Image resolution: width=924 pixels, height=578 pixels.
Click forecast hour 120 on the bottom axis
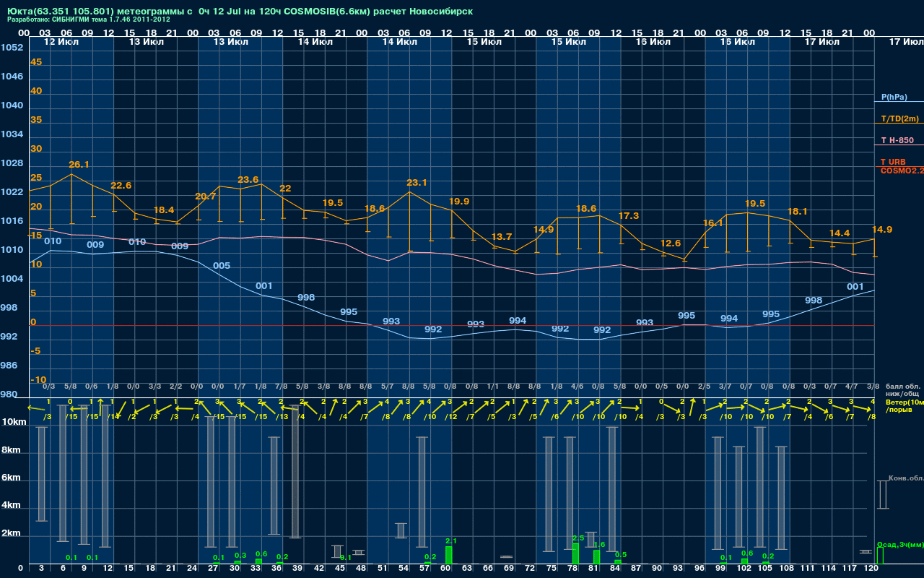pyautogui.click(x=871, y=569)
